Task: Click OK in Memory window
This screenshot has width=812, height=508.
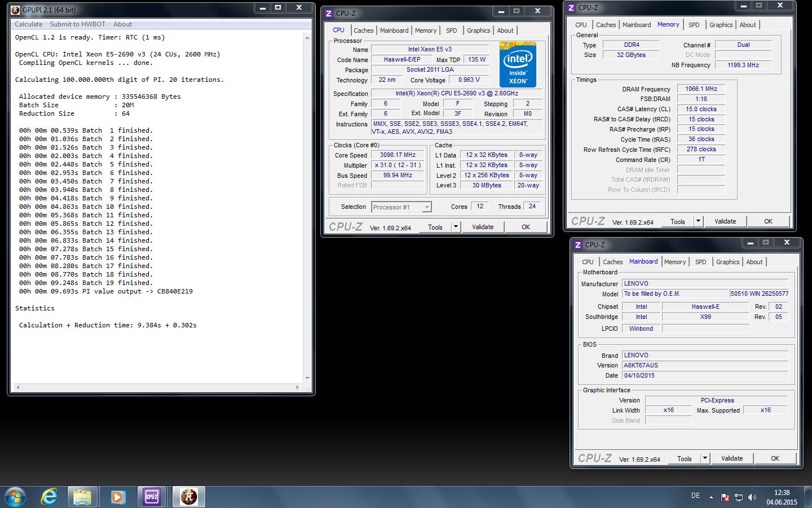Action: (x=768, y=221)
